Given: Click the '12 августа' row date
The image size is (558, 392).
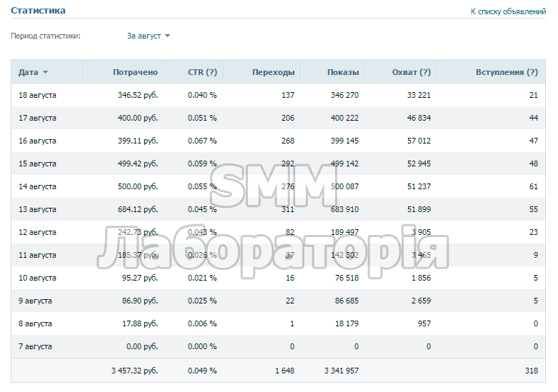Looking at the screenshot, I should point(38,232).
